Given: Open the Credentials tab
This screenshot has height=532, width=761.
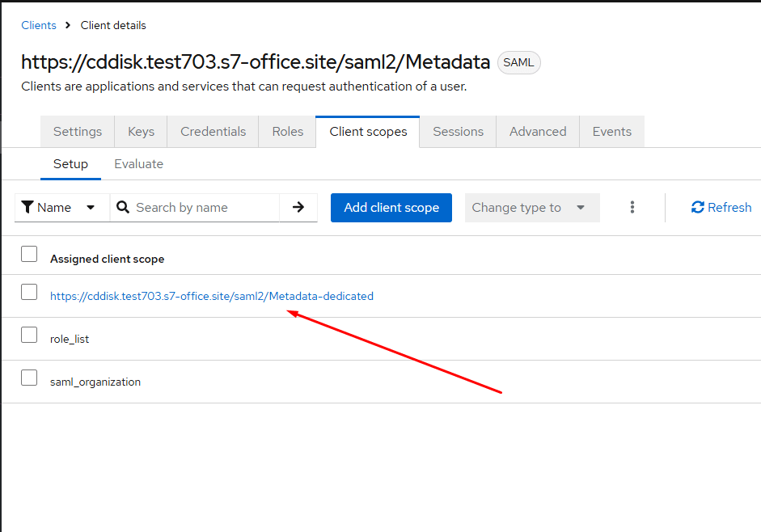Looking at the screenshot, I should tap(213, 132).
